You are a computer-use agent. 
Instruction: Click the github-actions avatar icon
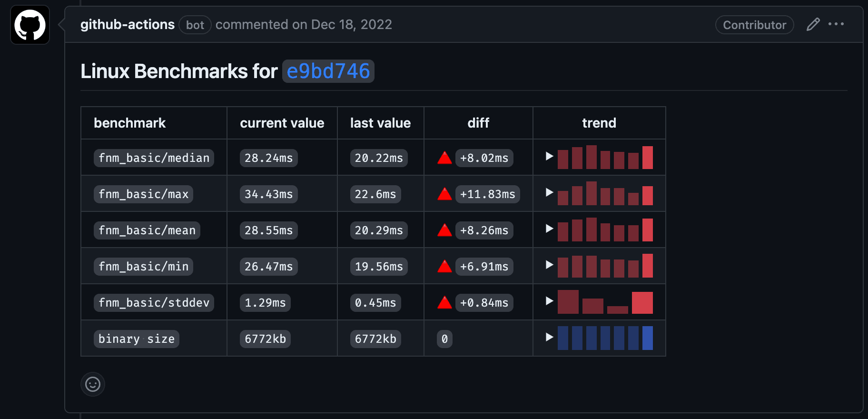click(x=30, y=25)
